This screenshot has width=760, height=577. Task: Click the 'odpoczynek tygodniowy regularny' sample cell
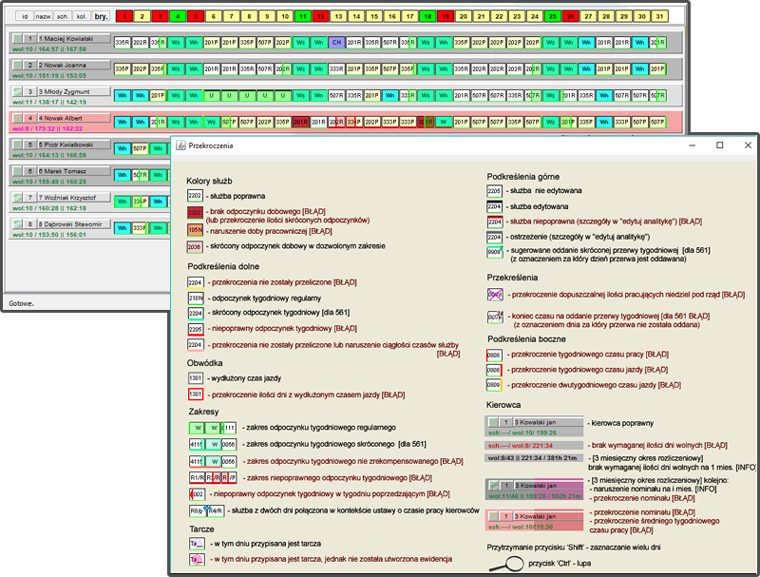point(195,298)
